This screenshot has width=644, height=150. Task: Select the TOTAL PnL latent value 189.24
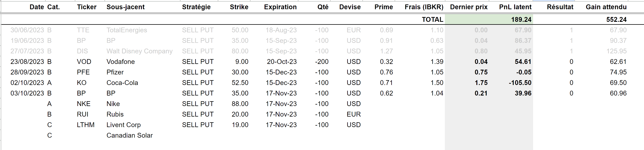(x=521, y=20)
